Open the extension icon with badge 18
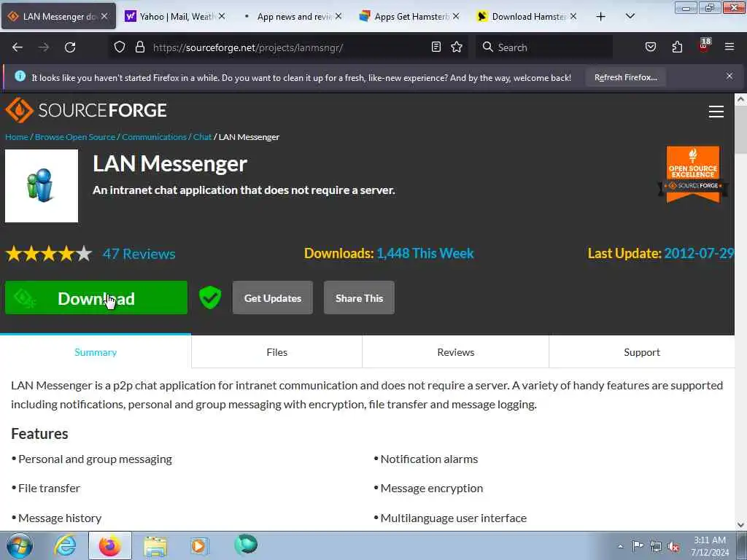 click(704, 45)
